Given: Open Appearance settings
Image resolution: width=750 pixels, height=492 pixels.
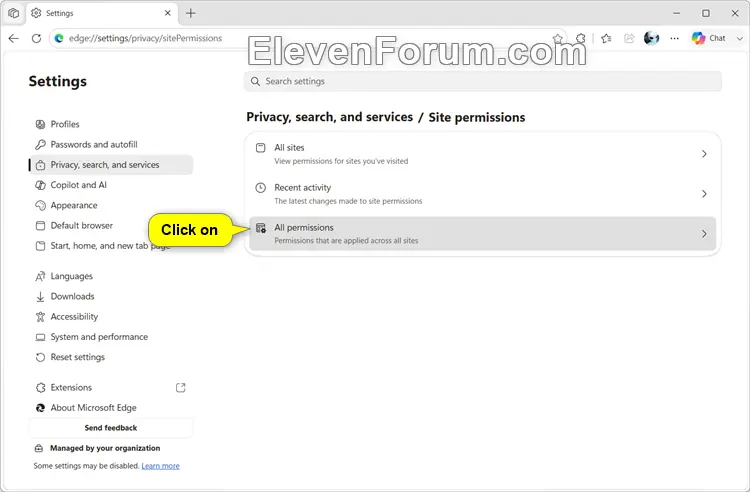Looking at the screenshot, I should [110, 205].
